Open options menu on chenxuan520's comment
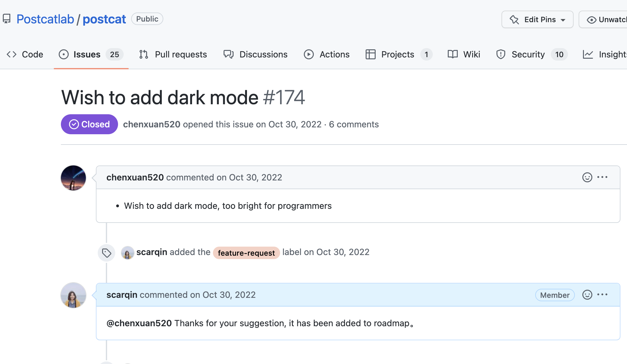Screen dimensions: 627x364 pyautogui.click(x=602, y=177)
